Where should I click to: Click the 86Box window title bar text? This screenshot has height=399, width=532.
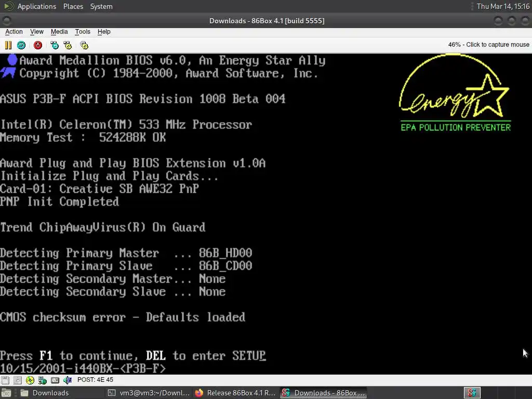pyautogui.click(x=267, y=21)
